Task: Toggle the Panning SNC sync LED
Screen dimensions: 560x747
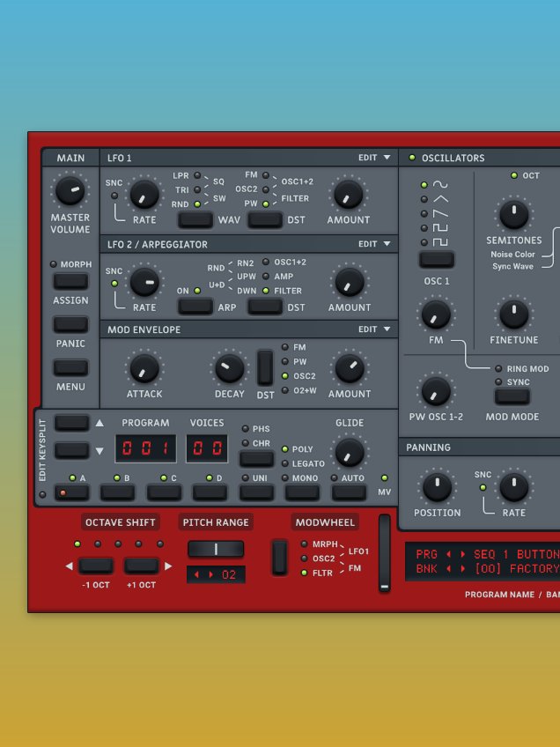Action: click(x=483, y=487)
